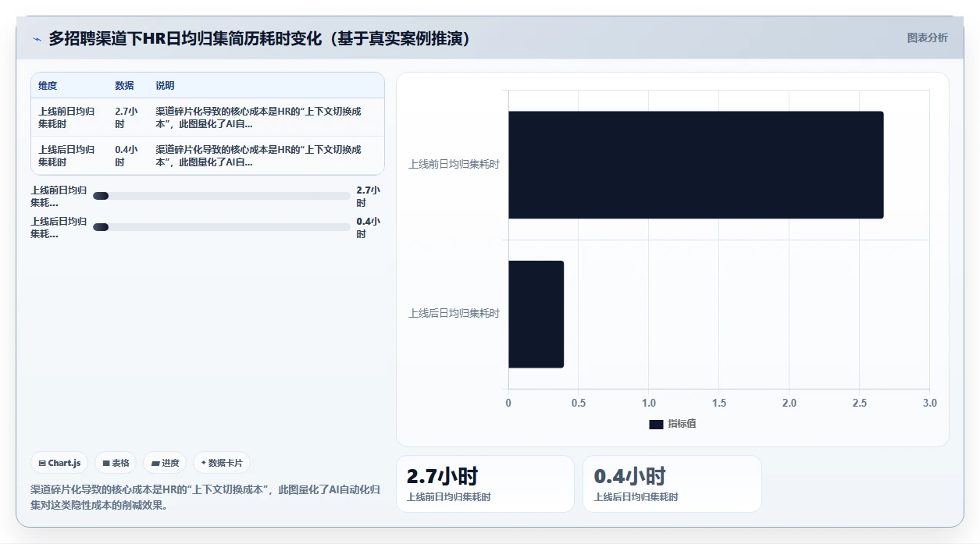Click the 上线后日均归集耗时 y-axis label
Screen dimensions: 980x544
[x=454, y=314]
